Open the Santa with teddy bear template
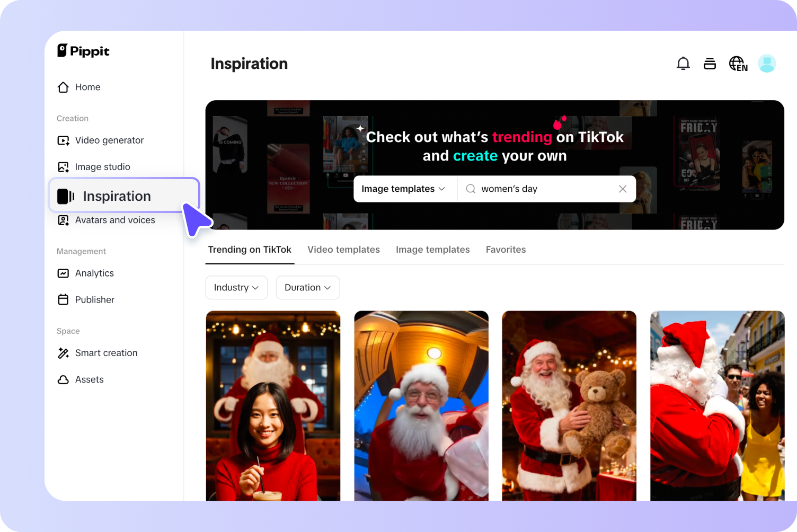The image size is (797, 532). pyautogui.click(x=569, y=406)
